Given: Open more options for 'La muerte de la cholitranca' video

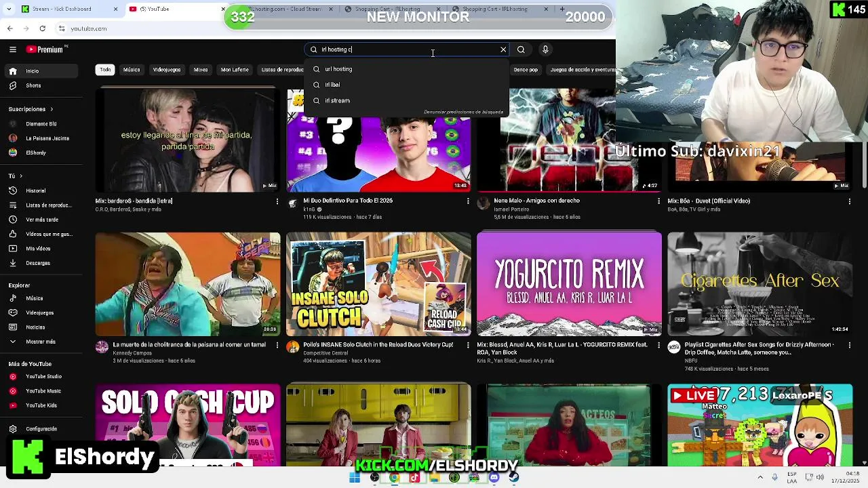Looking at the screenshot, I should click(x=277, y=345).
